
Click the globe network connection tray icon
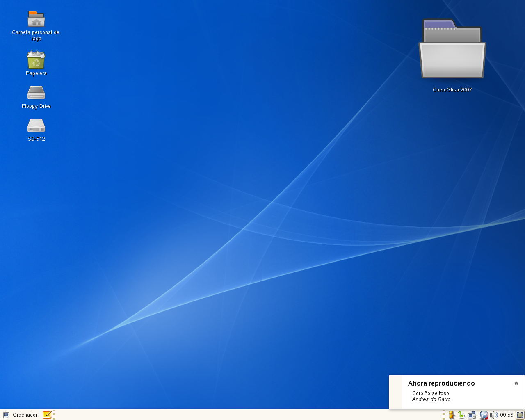click(484, 415)
